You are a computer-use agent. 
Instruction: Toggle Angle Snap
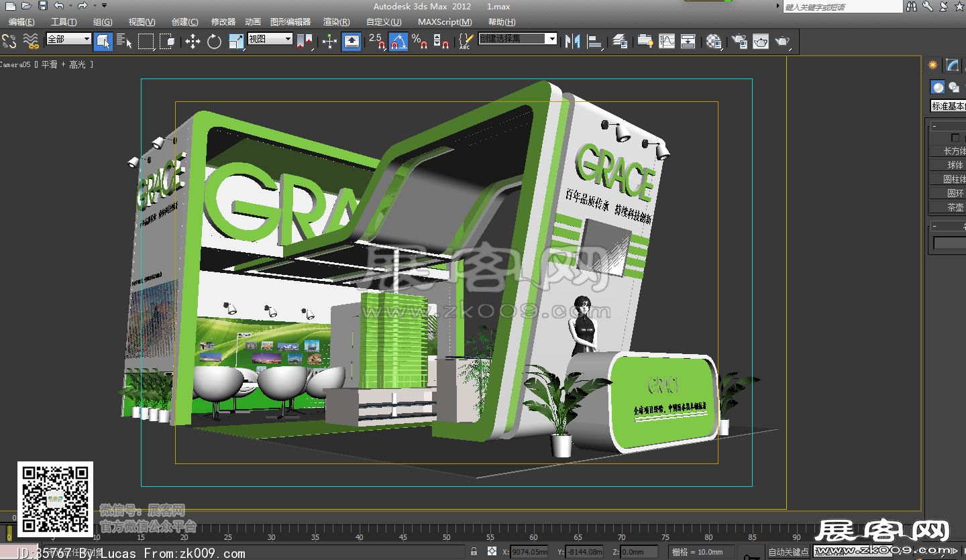point(398,42)
